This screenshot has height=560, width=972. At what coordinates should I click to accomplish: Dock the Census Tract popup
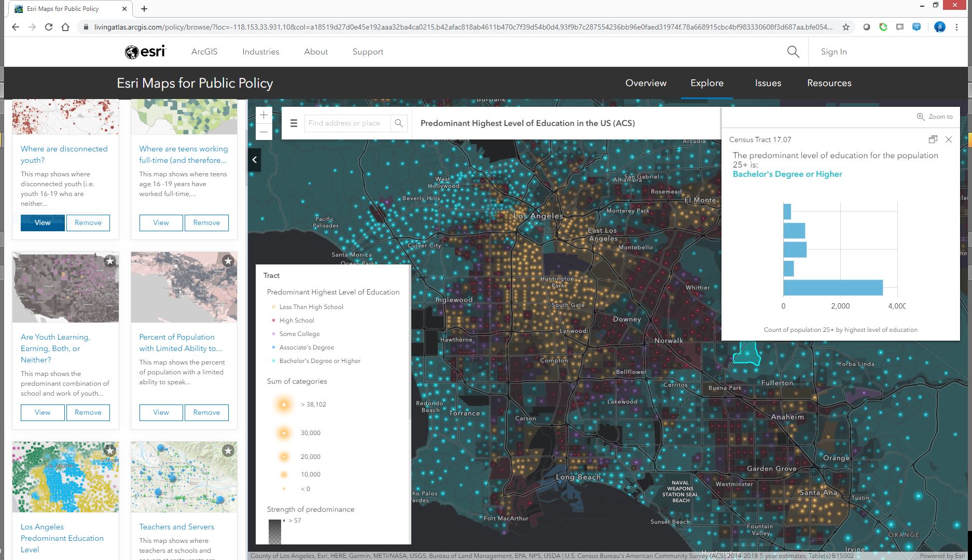(x=933, y=139)
